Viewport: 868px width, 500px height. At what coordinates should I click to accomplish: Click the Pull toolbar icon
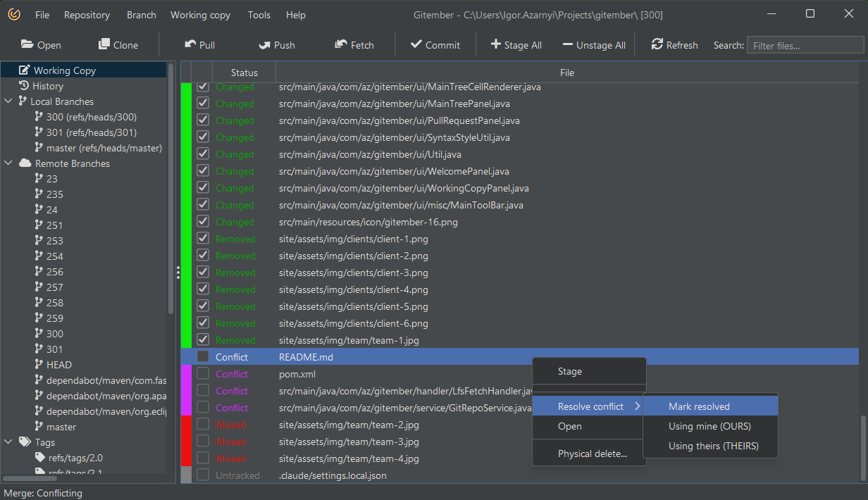click(x=190, y=44)
